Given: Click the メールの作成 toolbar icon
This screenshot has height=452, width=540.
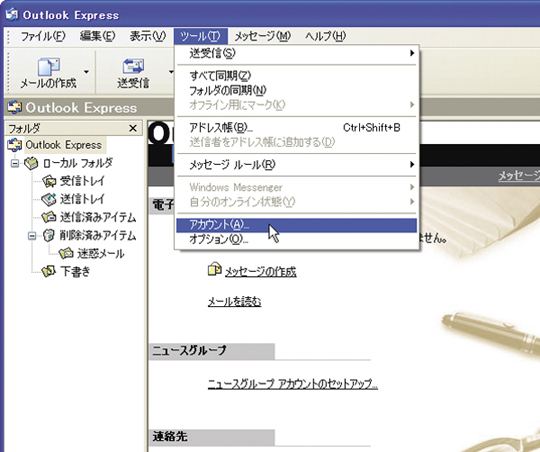Looking at the screenshot, I should [49, 66].
